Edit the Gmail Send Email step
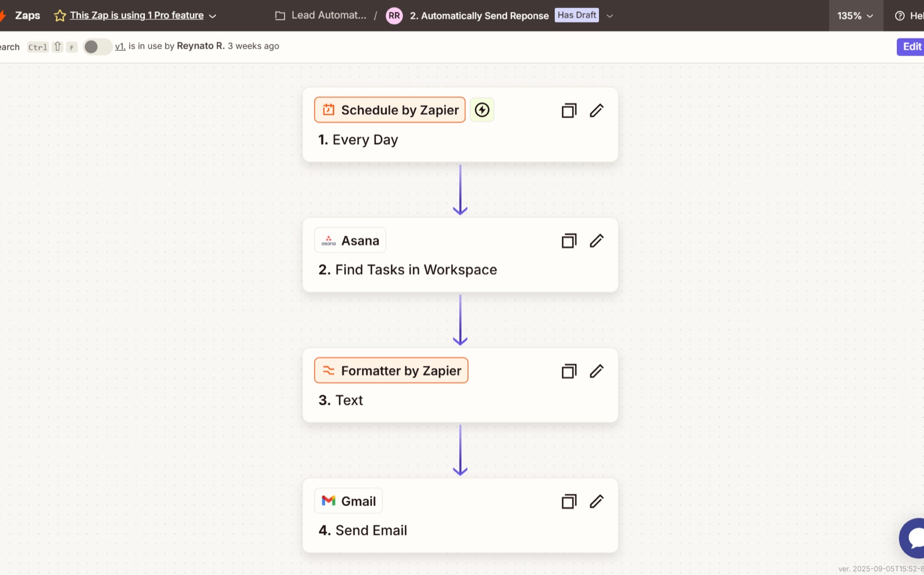This screenshot has height=575, width=924. click(597, 502)
